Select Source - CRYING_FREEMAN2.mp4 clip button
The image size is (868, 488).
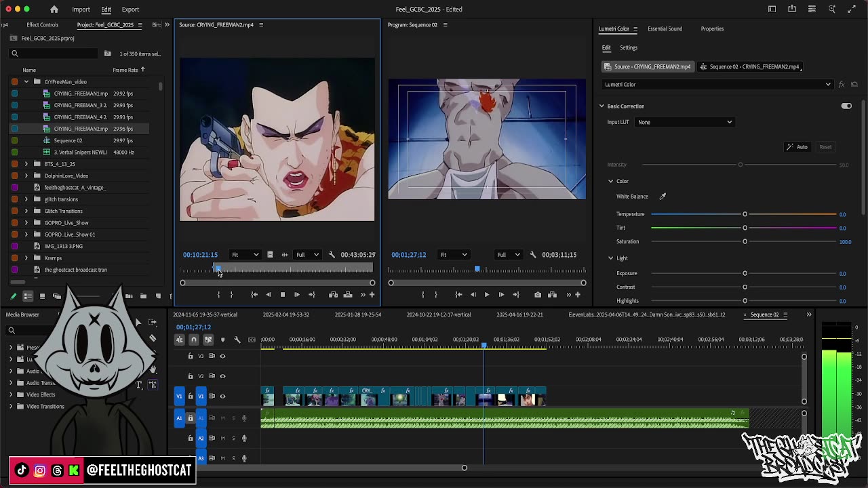point(648,67)
